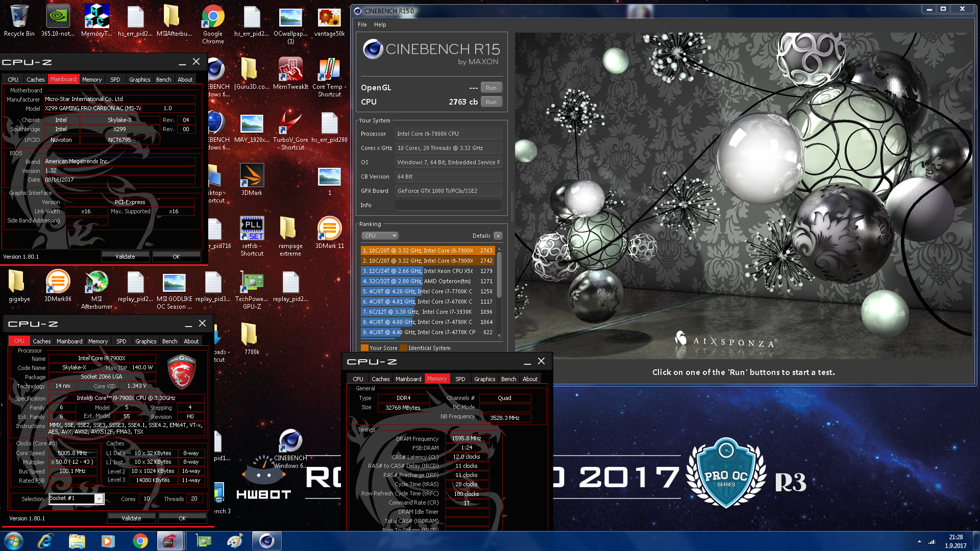Open MSI Afterburner shortcut icon
This screenshot has width=980, height=551.
point(96,289)
